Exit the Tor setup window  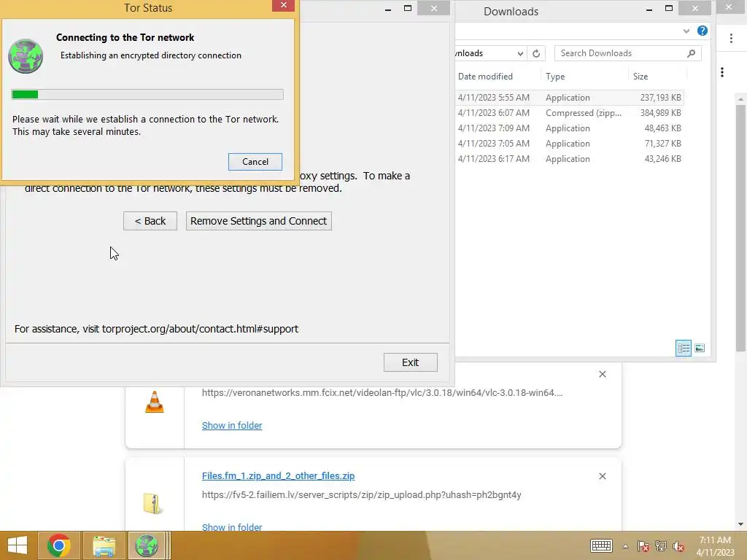tap(410, 362)
